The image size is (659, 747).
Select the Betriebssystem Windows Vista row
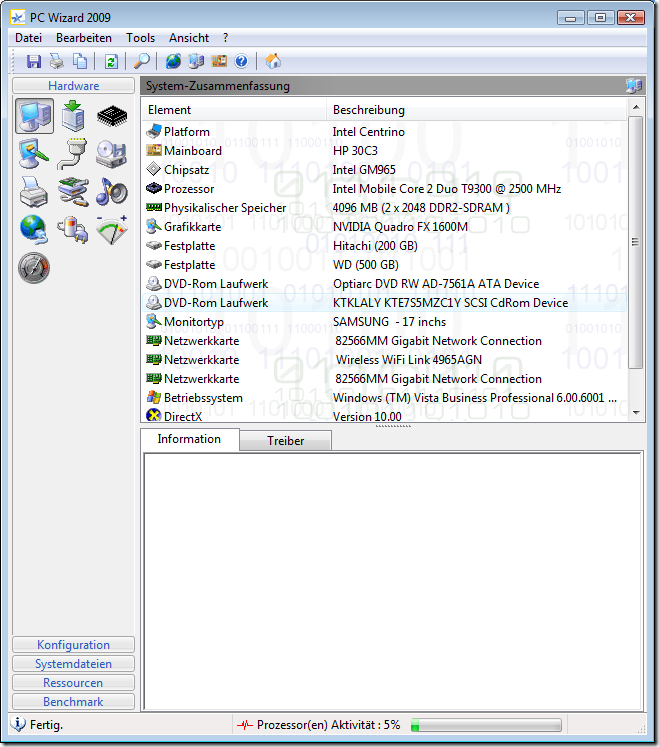coord(384,398)
